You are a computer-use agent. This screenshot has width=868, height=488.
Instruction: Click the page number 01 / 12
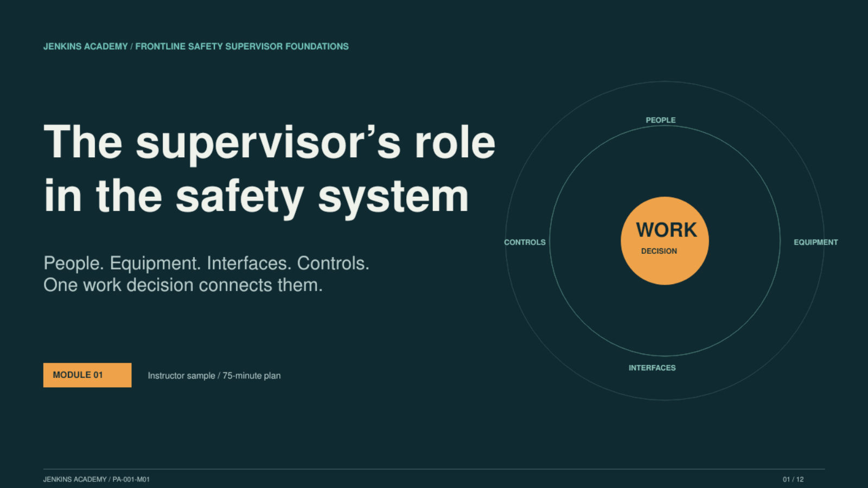pyautogui.click(x=793, y=479)
